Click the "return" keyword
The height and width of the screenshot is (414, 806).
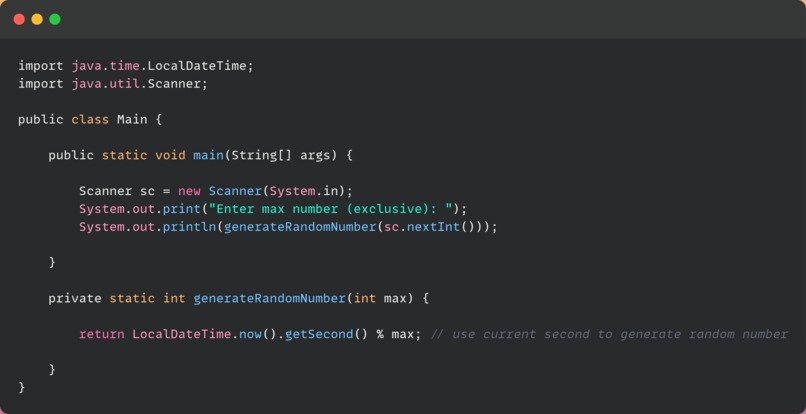[102, 334]
